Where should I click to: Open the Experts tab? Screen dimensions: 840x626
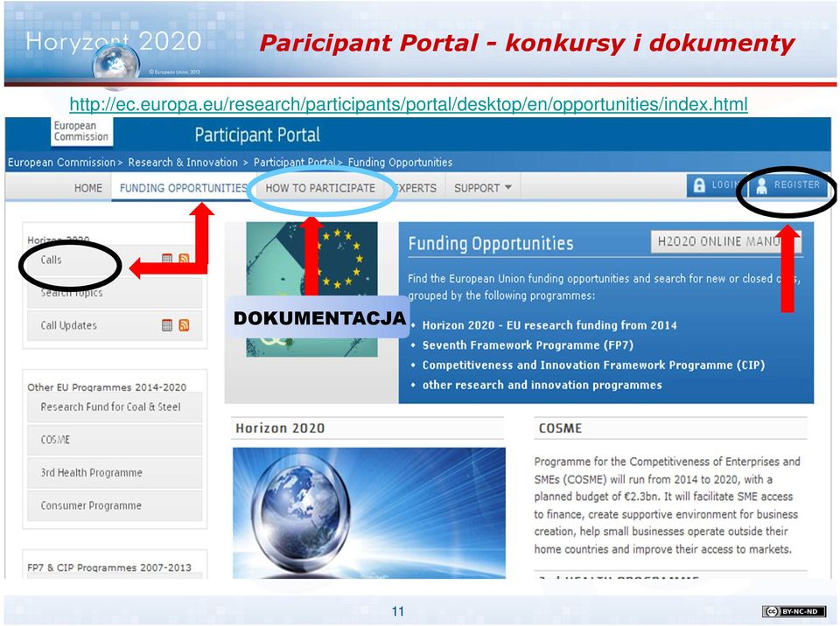click(416, 188)
